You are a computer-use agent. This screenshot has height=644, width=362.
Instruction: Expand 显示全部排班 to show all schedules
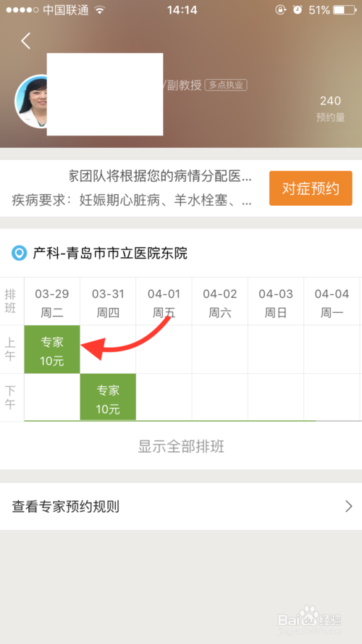tap(181, 446)
